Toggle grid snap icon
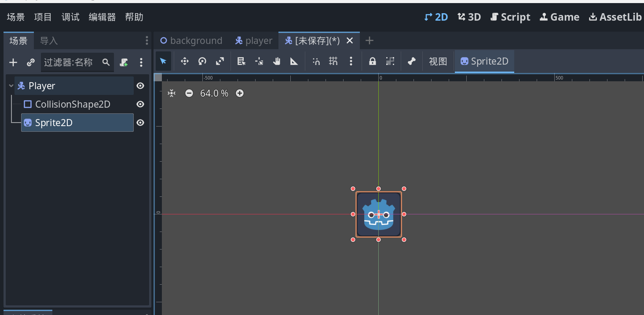The image size is (644, 315). pyautogui.click(x=333, y=62)
